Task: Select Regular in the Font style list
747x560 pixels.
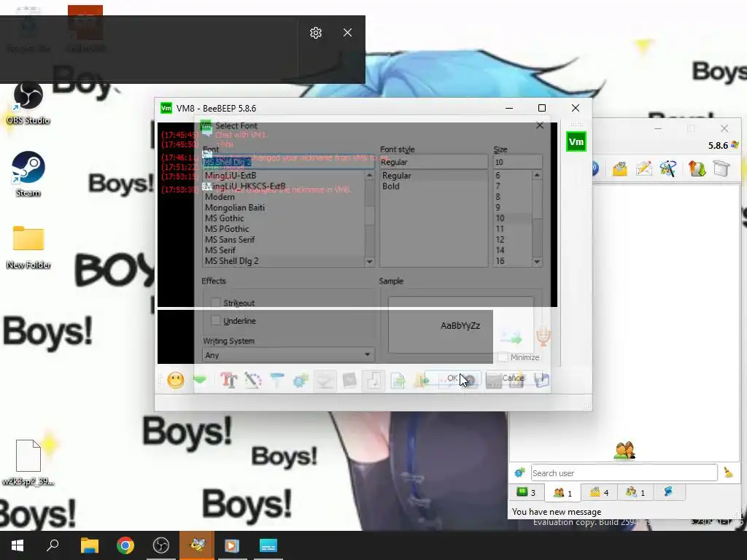Action: coord(396,175)
